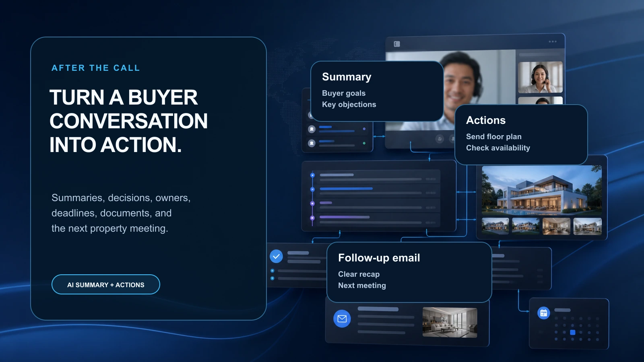Open the large modern house photo

(542, 190)
